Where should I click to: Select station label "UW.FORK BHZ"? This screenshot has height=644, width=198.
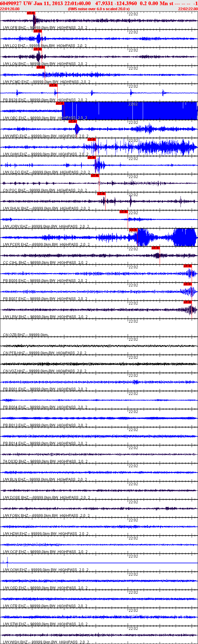point(16,516)
